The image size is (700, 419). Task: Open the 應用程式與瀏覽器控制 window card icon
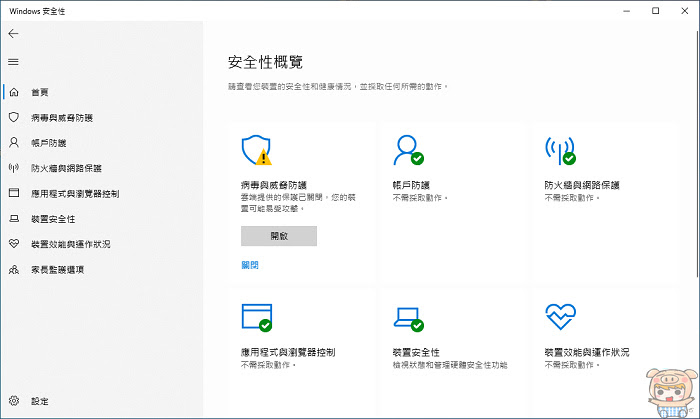point(257,318)
